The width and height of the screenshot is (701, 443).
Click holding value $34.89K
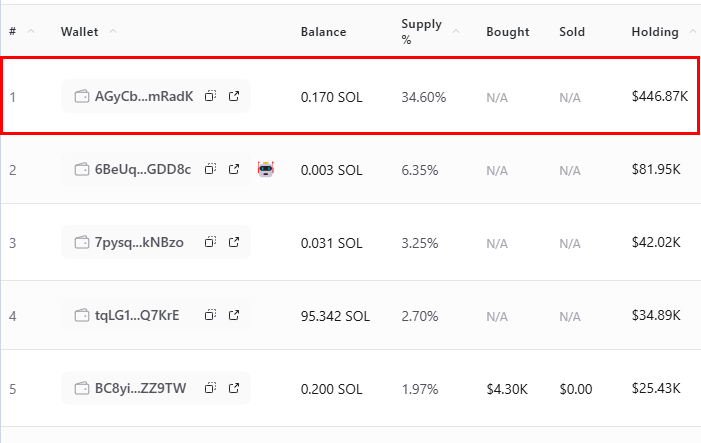tap(656, 315)
